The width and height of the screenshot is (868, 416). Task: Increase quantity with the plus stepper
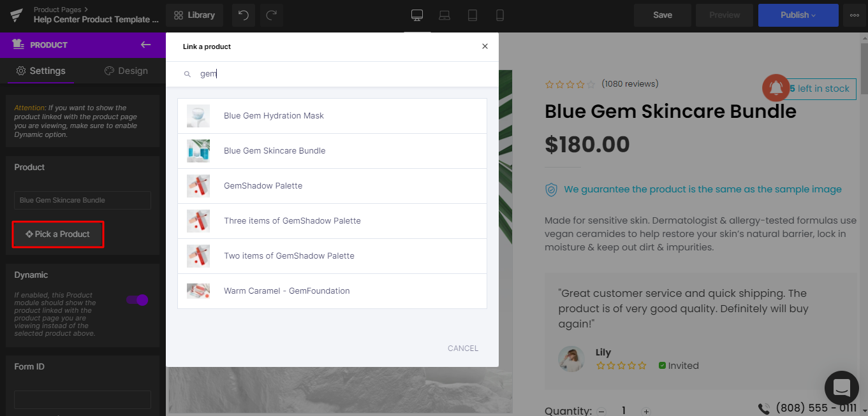(646, 411)
